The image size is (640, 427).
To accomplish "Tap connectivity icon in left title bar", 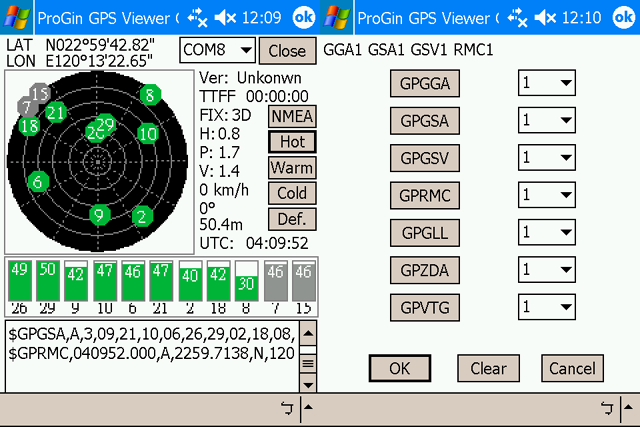I will point(197,18).
